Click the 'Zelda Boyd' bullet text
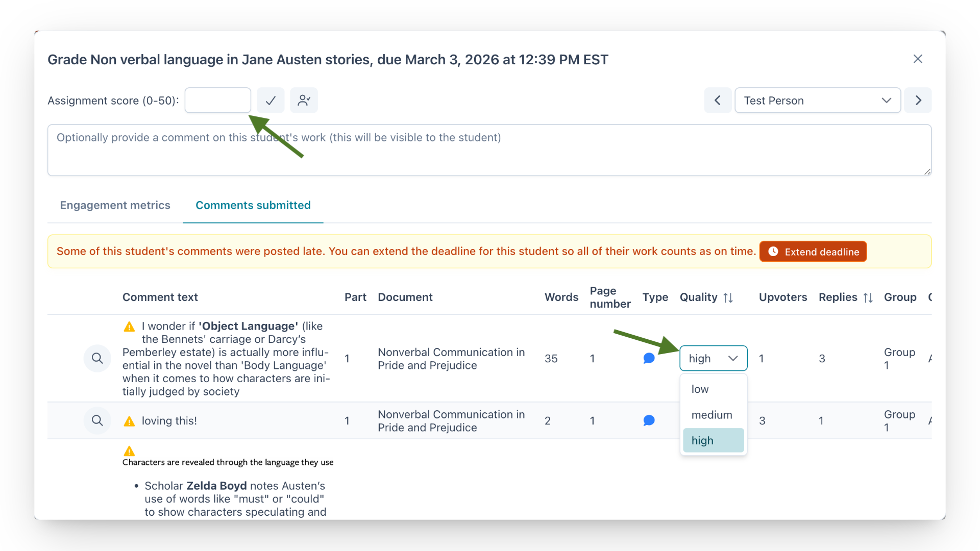This screenshot has height=551, width=980. (x=235, y=499)
